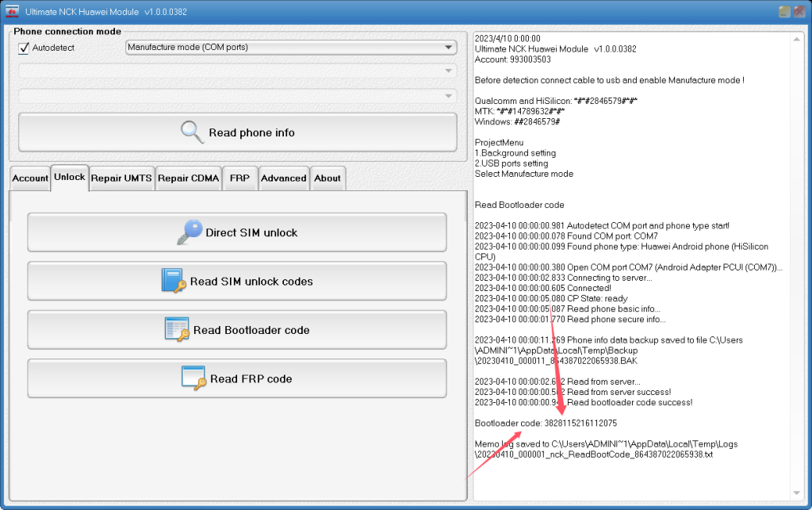Click the window-key icon on Read FRP code
812x510 pixels.
193,378
